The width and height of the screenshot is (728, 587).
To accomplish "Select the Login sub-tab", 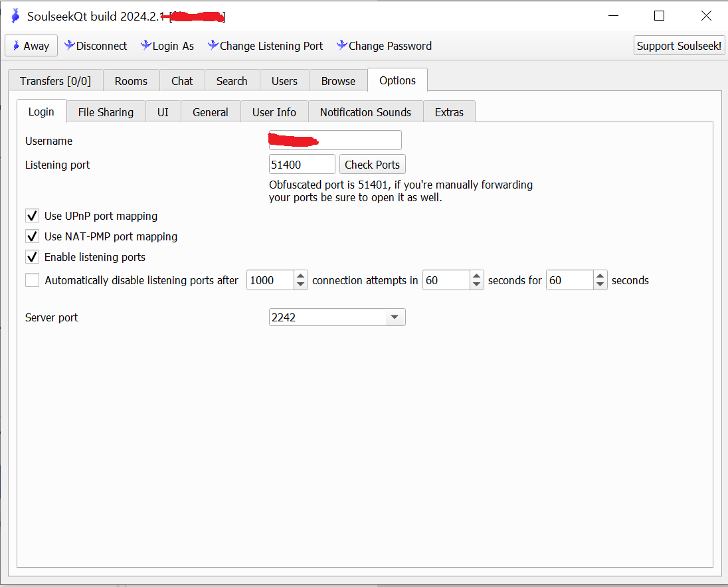I will coord(41,112).
